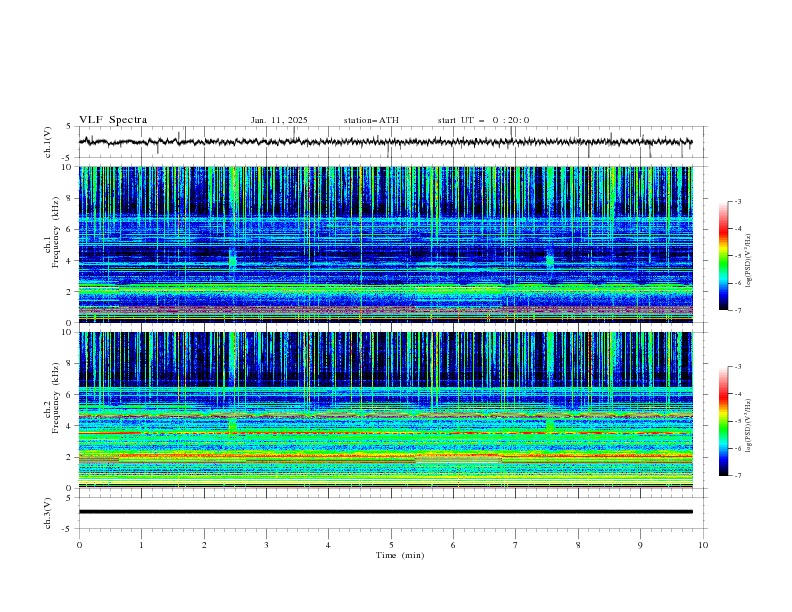
Task: Select the "-7" label on ch.1 color bar
Action: pos(738,311)
